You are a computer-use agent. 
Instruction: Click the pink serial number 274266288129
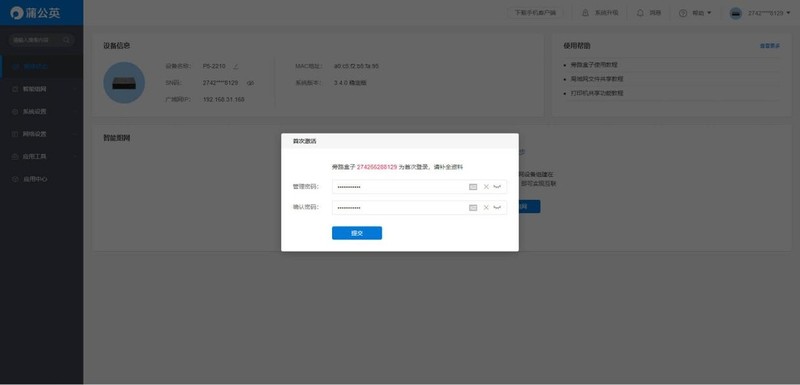(x=377, y=167)
